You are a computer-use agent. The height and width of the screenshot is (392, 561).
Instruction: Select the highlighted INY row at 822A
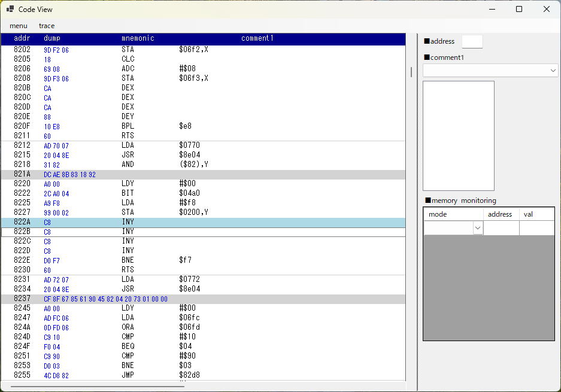pos(180,222)
